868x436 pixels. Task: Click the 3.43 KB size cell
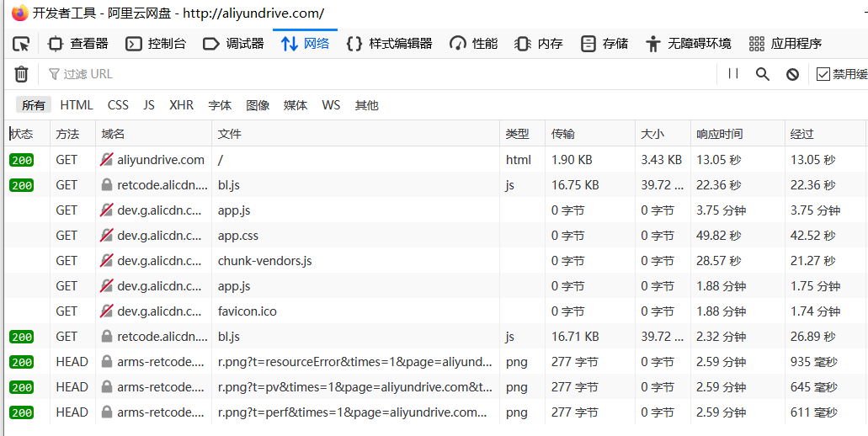coord(662,160)
